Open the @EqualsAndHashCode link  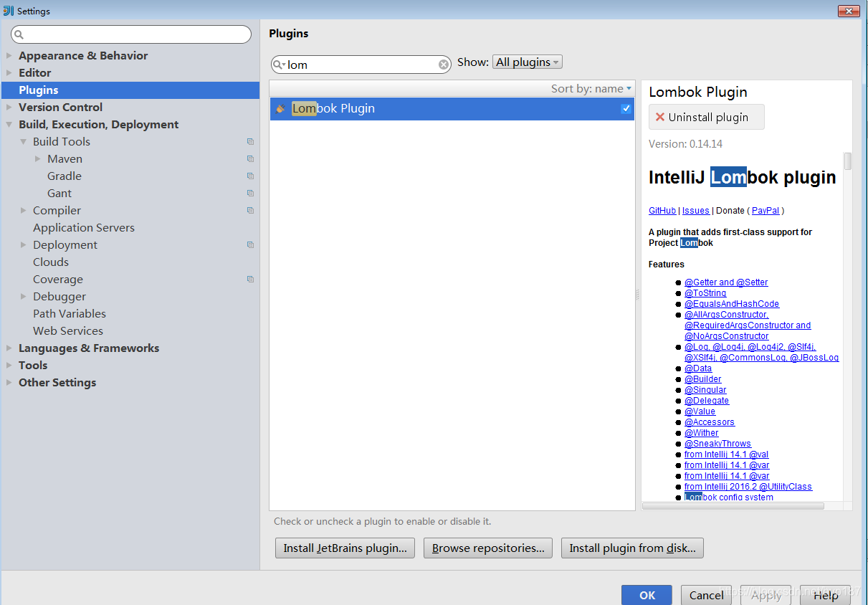coord(732,304)
